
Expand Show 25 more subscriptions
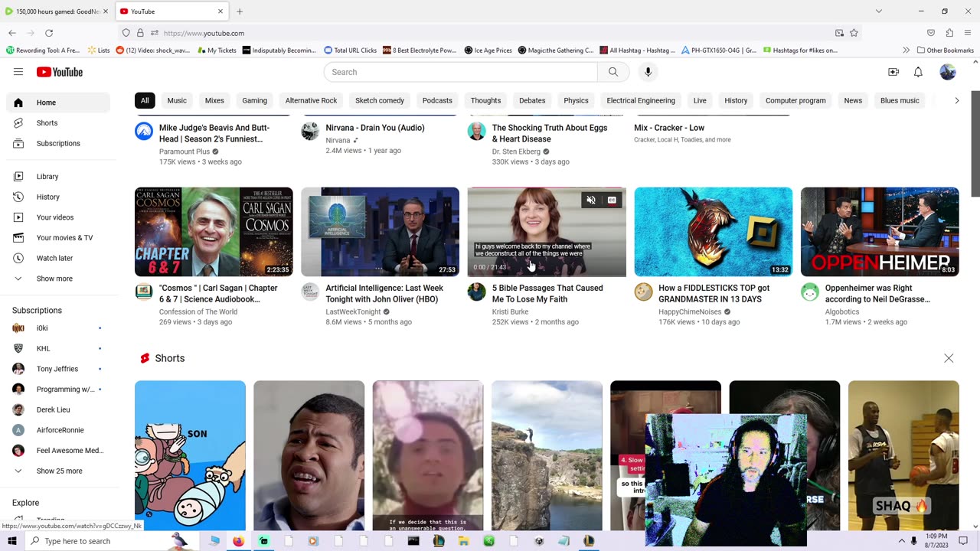coord(58,471)
